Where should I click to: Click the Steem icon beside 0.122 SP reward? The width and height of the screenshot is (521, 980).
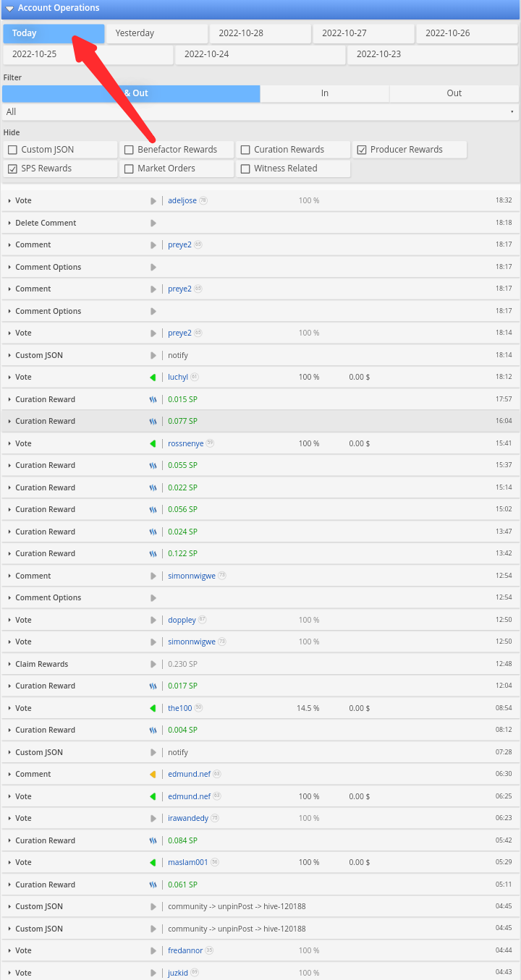point(153,553)
